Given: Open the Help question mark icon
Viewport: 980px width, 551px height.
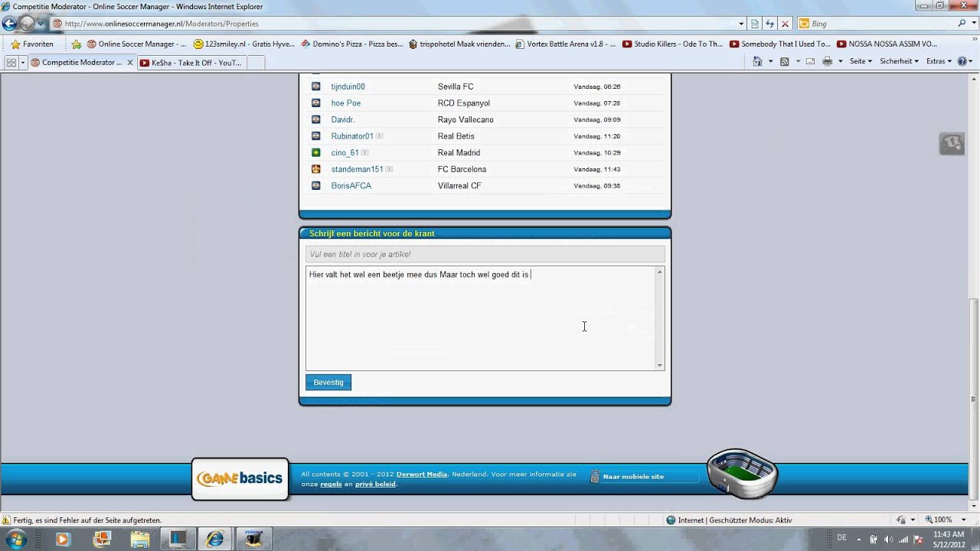Looking at the screenshot, I should click(962, 61).
